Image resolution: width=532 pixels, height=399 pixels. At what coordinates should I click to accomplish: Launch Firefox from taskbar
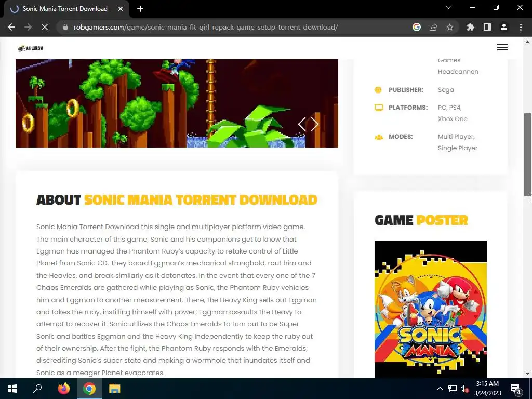[64, 389]
